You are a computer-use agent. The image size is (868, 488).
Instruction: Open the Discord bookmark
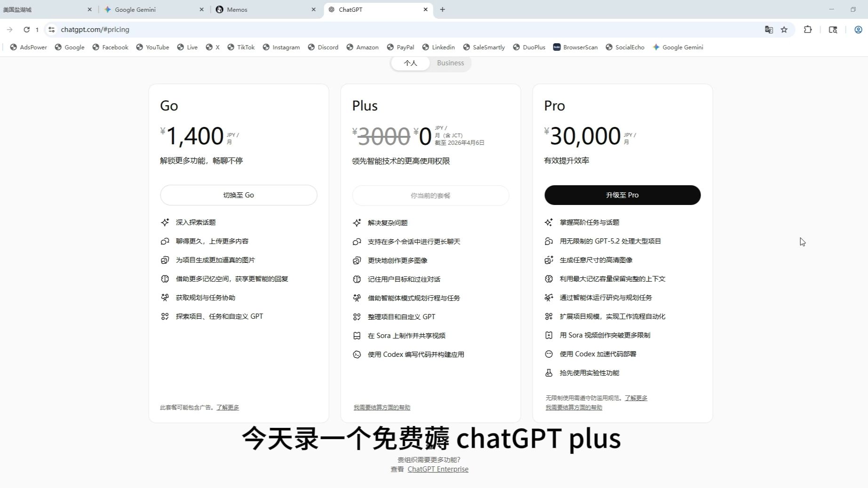323,47
